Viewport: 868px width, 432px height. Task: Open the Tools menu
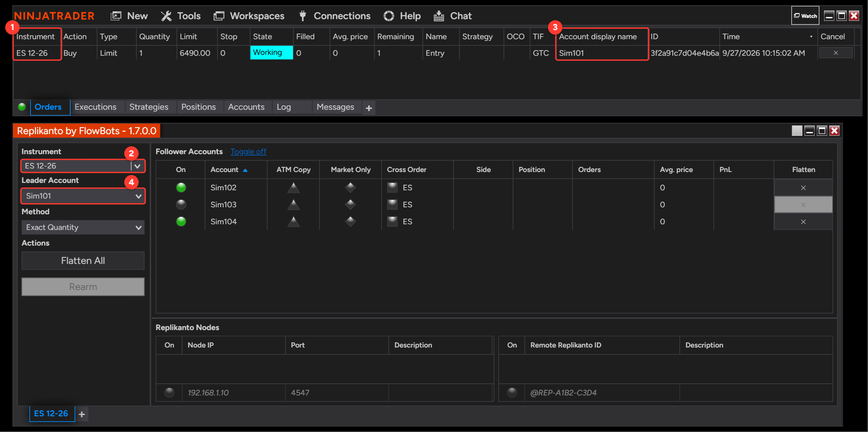point(180,16)
